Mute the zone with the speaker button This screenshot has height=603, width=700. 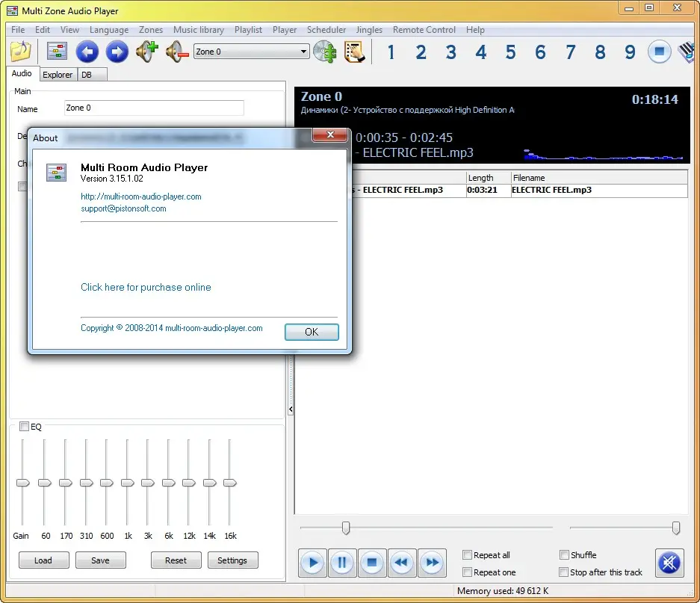(669, 563)
